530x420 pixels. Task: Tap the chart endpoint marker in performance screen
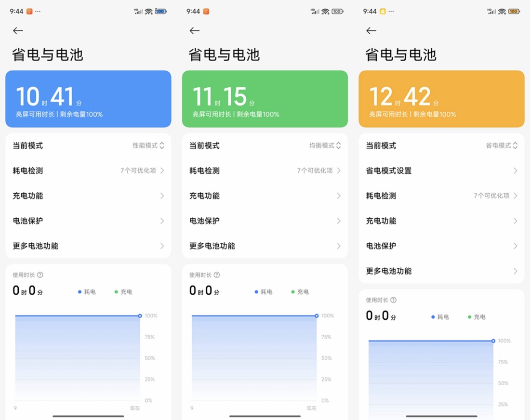(140, 315)
